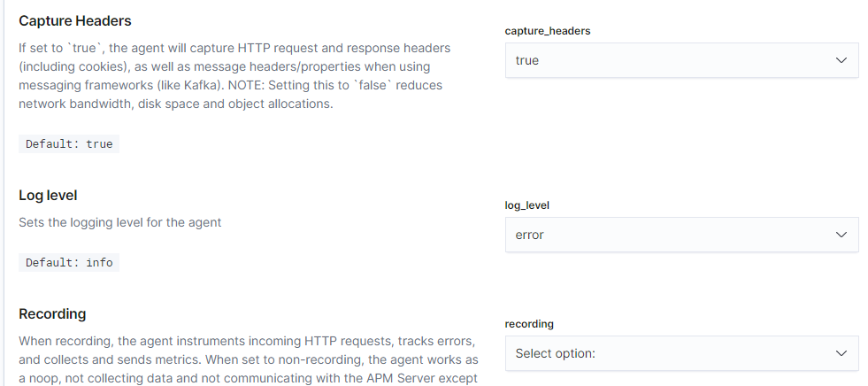Open the capture_headers dropdown
The width and height of the screenshot is (868, 386).
pyautogui.click(x=681, y=60)
